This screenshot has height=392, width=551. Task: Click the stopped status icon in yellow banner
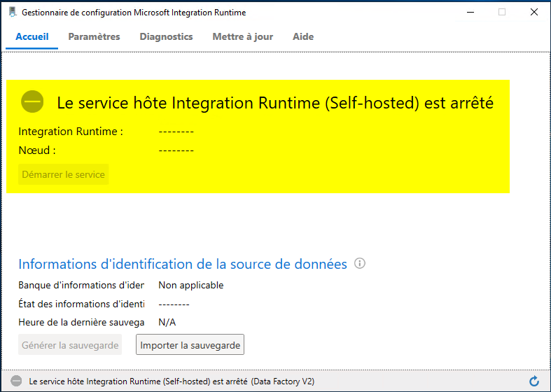click(32, 101)
